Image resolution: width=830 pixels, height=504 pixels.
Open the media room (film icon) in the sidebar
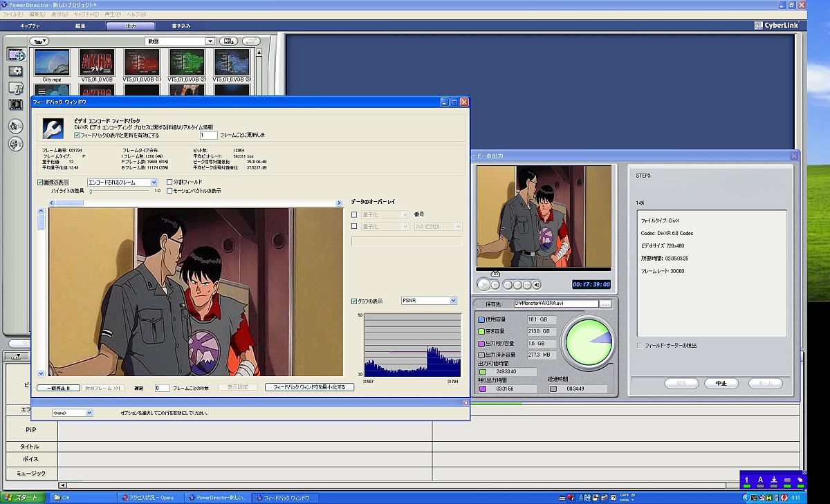tap(16, 55)
